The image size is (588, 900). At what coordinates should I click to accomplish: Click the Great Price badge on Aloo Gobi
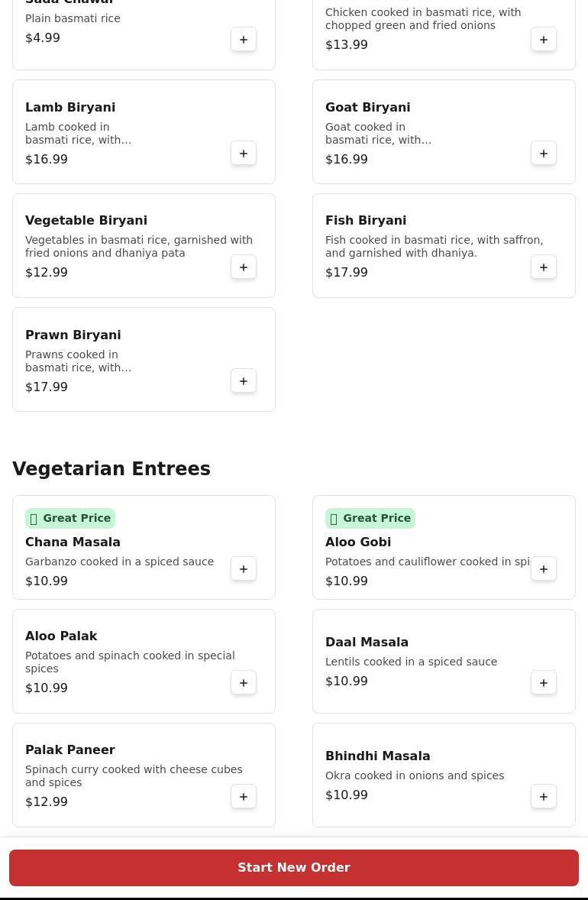(x=370, y=519)
